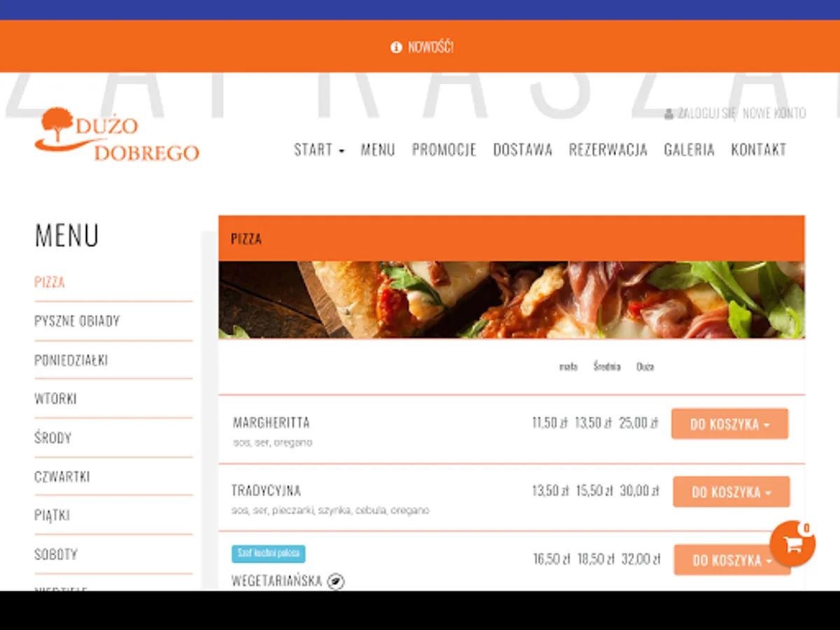Click the info icon beside NOWOŚĆ!
Screen dimensions: 840x630
(x=396, y=47)
